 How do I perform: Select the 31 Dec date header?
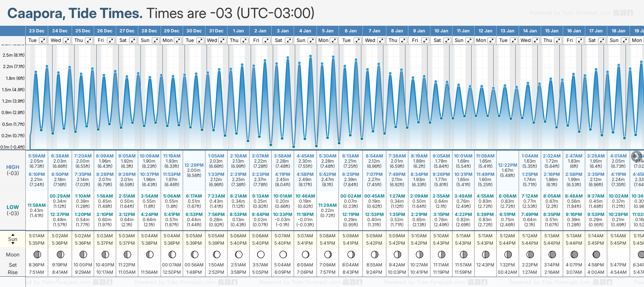(x=216, y=31)
